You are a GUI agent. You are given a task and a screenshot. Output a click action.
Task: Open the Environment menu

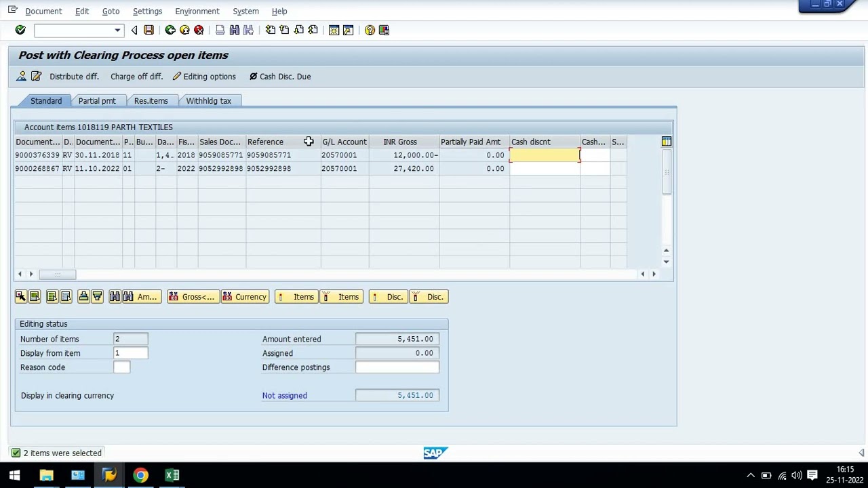(197, 12)
